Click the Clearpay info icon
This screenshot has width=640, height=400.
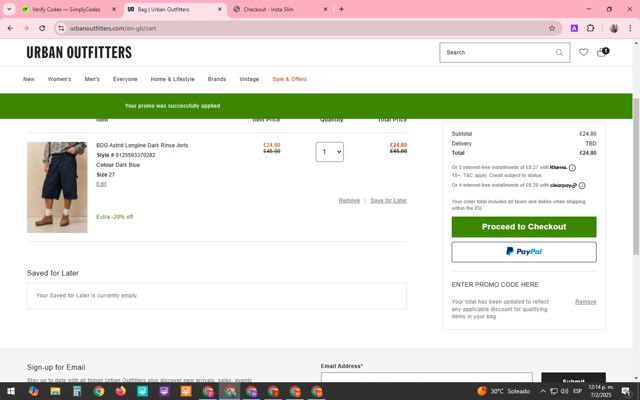[582, 186]
